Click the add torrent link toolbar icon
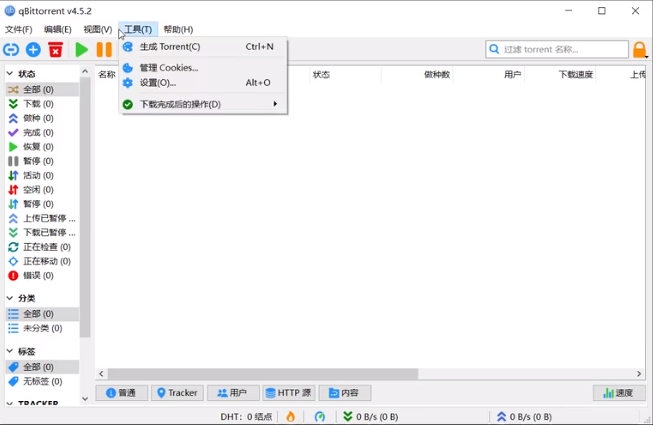This screenshot has width=653, height=425. click(x=11, y=50)
